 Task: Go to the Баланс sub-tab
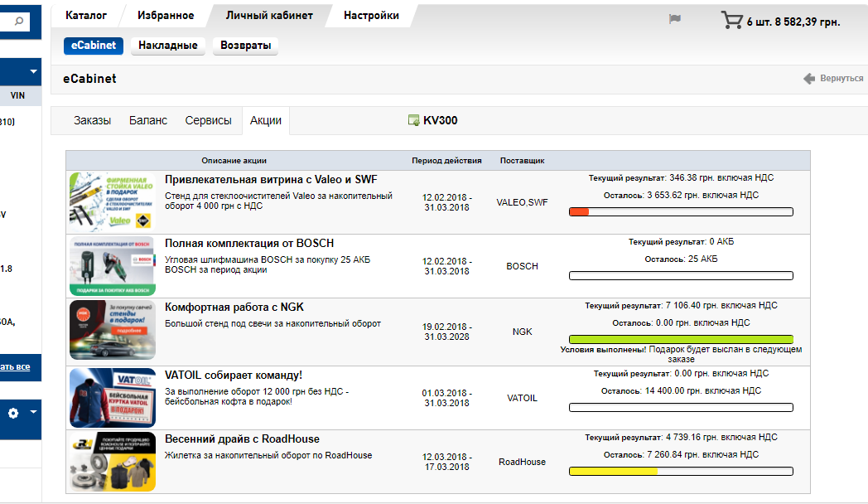148,120
